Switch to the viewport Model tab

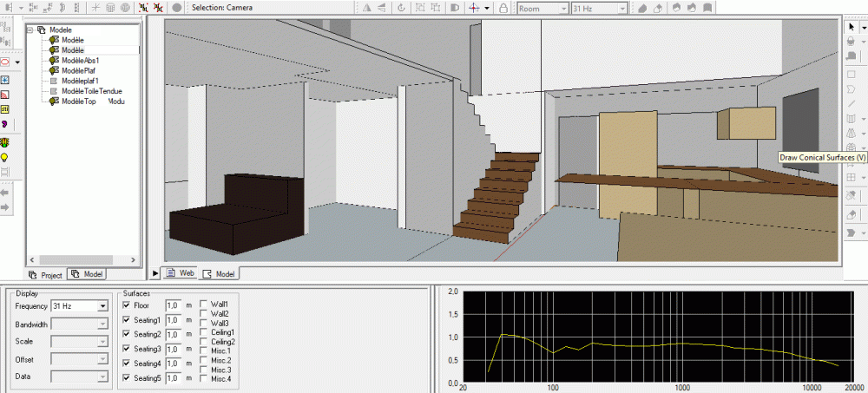(219, 274)
